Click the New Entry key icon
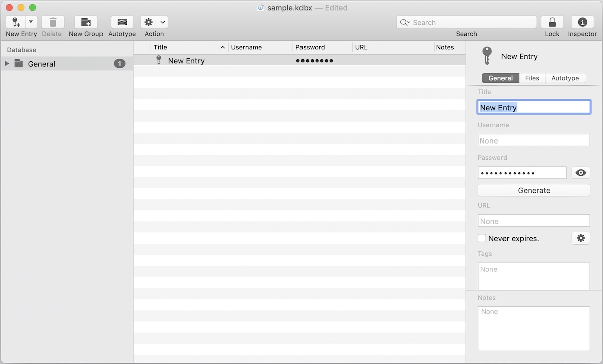Screen dimensions: 603x364 tap(16, 22)
